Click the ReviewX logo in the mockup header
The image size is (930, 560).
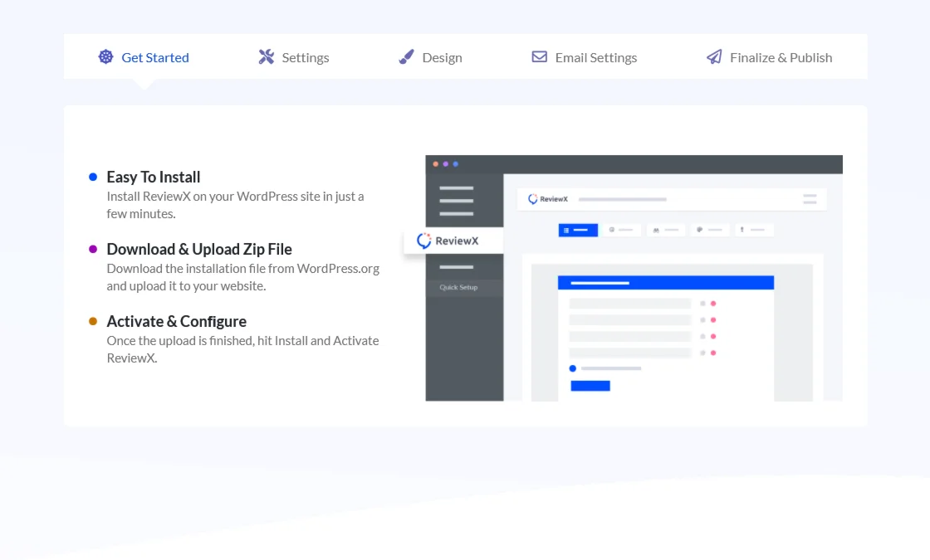[546, 199]
